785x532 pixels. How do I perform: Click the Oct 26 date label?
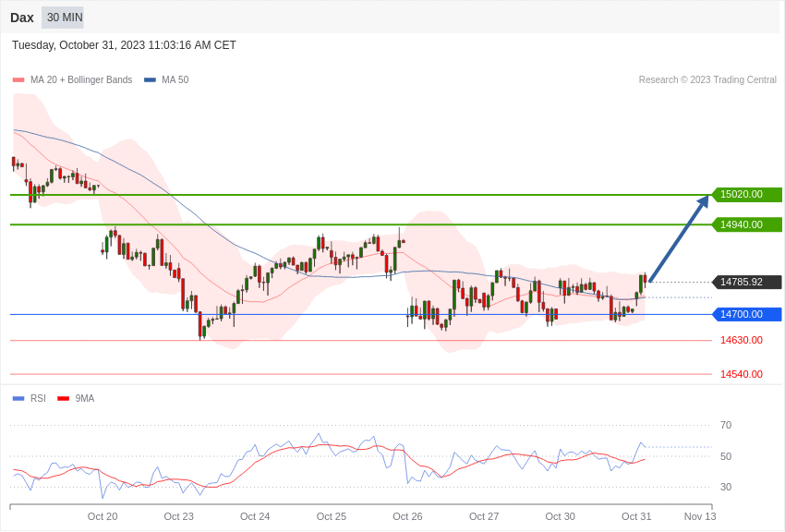coord(407,516)
